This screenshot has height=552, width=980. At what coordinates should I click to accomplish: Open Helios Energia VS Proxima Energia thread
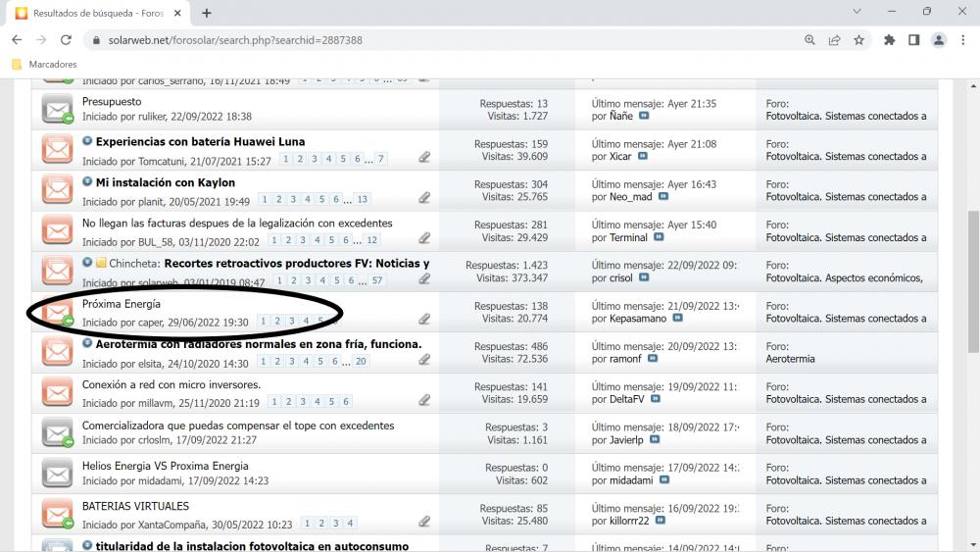[x=165, y=466]
